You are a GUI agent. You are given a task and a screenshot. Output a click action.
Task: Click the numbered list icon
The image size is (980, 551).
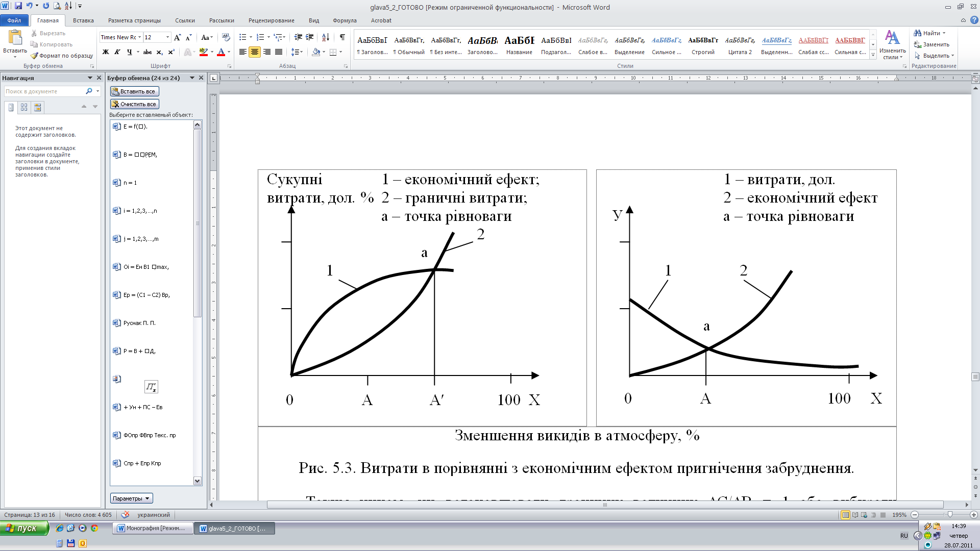coord(260,37)
